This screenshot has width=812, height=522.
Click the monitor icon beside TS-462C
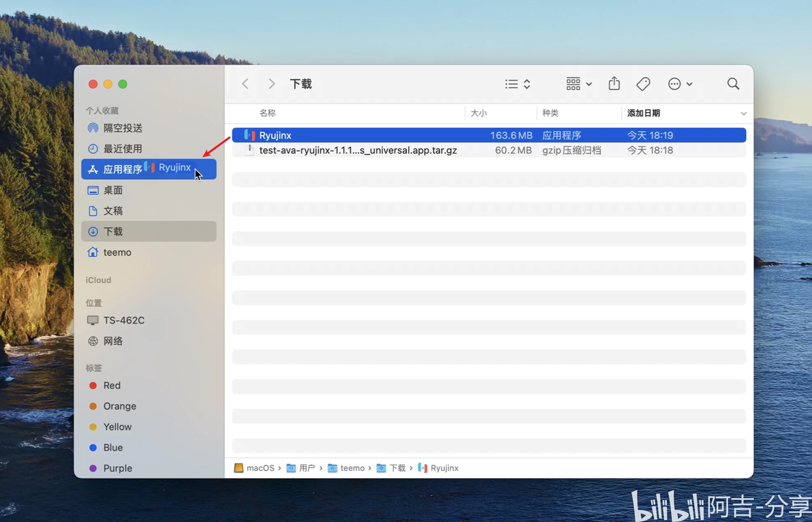(x=93, y=320)
